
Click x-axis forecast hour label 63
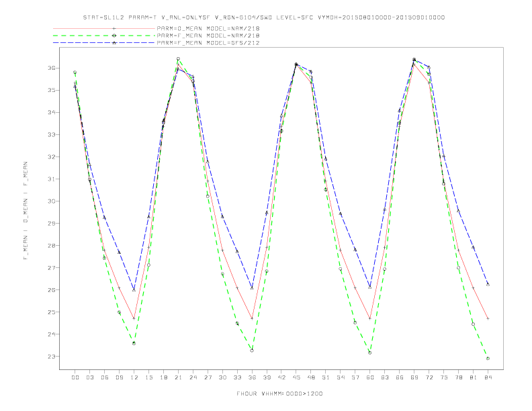(385, 377)
